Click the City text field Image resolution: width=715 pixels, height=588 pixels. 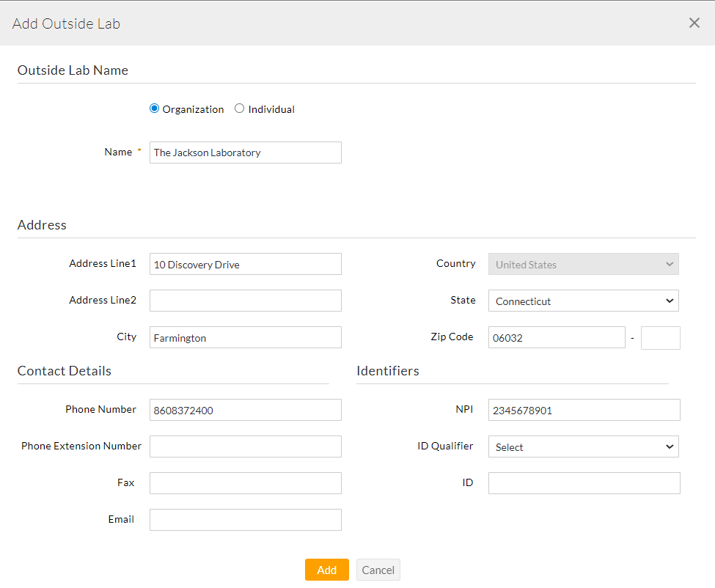pyautogui.click(x=245, y=337)
